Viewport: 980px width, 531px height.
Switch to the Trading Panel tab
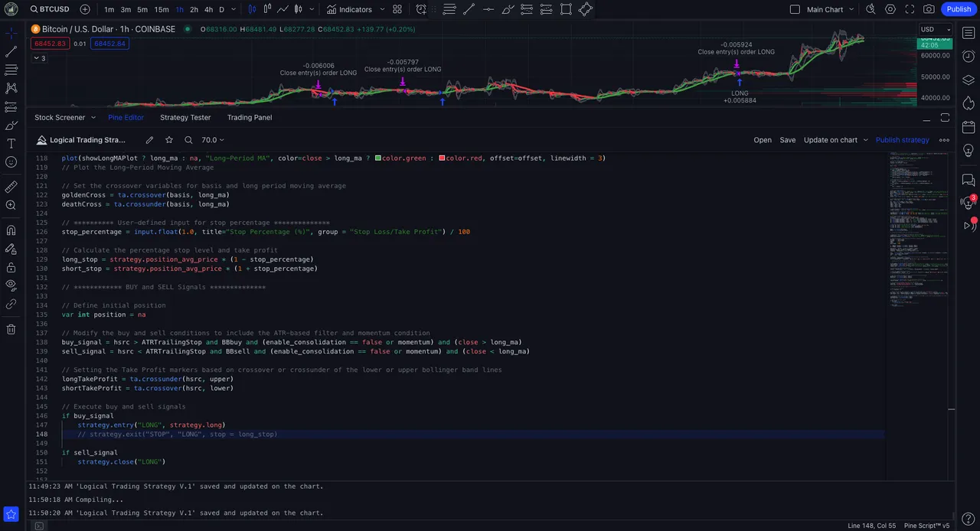(250, 117)
